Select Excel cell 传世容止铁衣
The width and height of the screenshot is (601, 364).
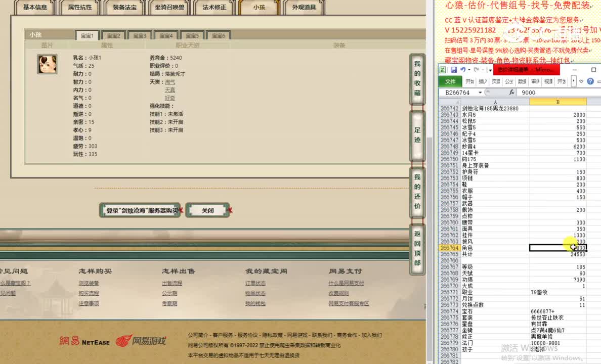tap(557, 317)
